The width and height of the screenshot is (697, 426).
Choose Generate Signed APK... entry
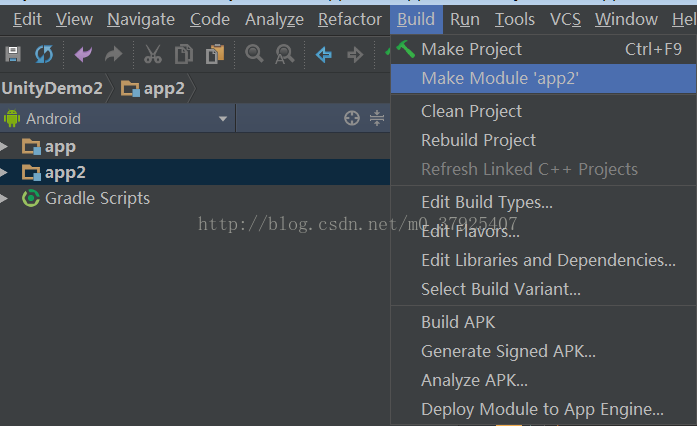[x=543, y=351]
